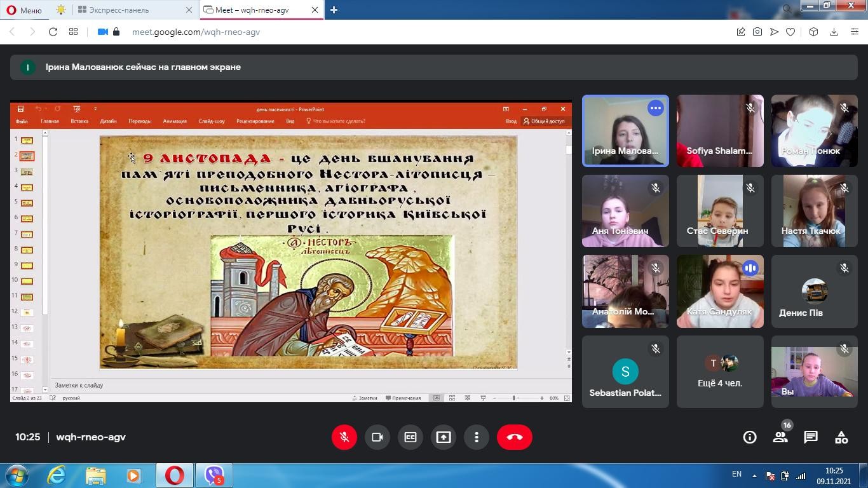Screen dimensions: 868x488
Task: Open Файл tab in shared PowerPoint
Action: tap(22, 121)
